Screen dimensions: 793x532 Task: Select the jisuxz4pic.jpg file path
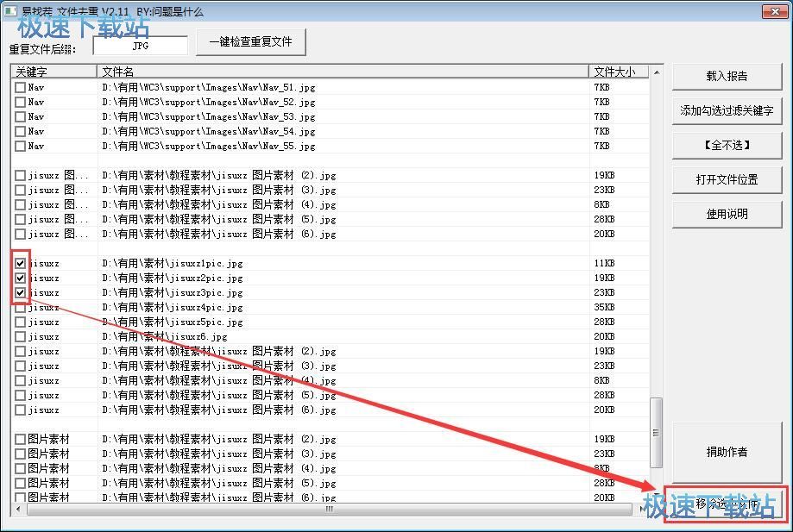173,307
